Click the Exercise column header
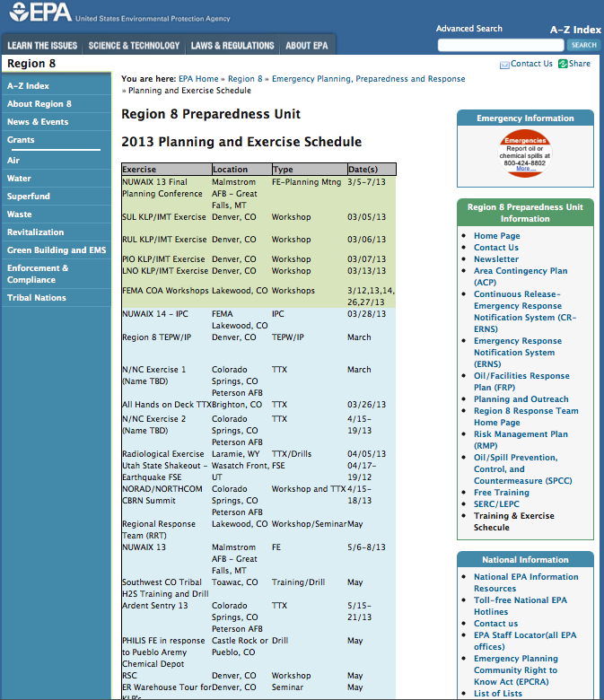Viewport: 604px width, 700px height. [x=167, y=170]
